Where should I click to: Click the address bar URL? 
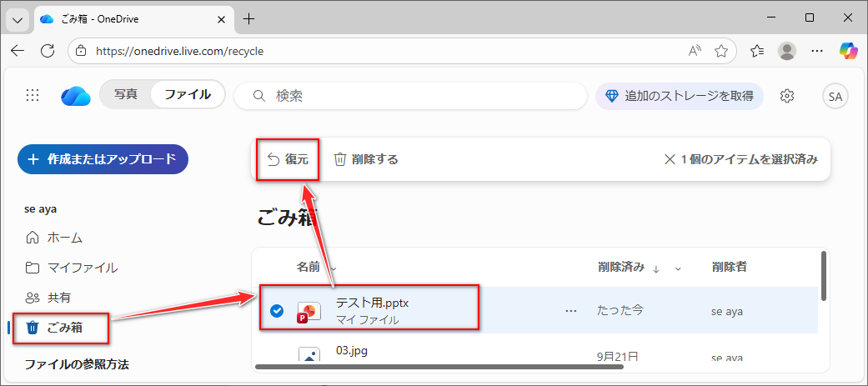pos(180,52)
